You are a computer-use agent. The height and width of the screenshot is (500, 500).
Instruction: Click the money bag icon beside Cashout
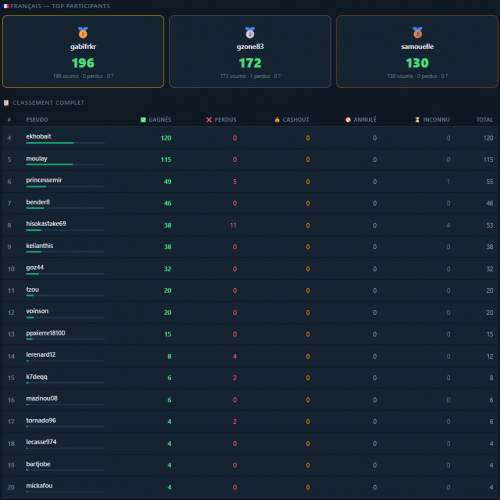277,120
